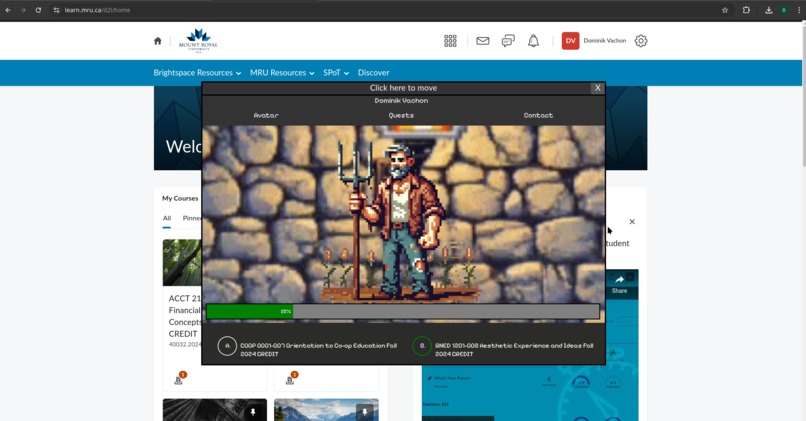806x421 pixels.
Task: Unpin the dark architecture course tile
Action: pos(253,412)
